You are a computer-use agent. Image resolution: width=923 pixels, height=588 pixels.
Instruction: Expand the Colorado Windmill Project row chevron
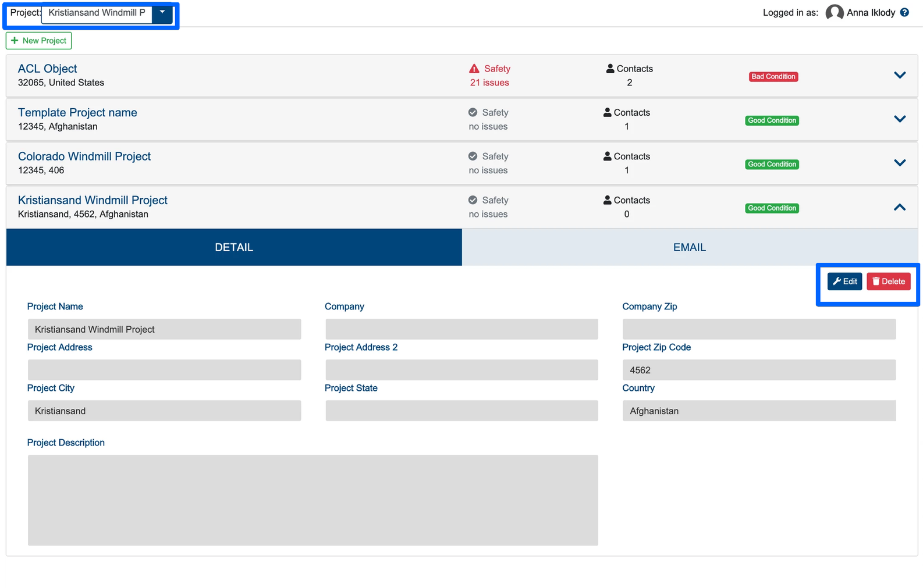(x=900, y=163)
